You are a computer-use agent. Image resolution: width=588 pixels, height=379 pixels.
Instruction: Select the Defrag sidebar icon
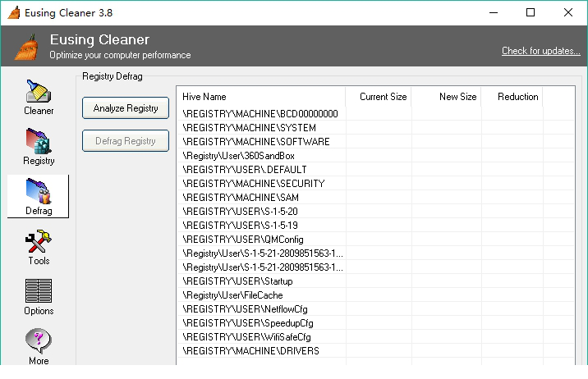39,191
